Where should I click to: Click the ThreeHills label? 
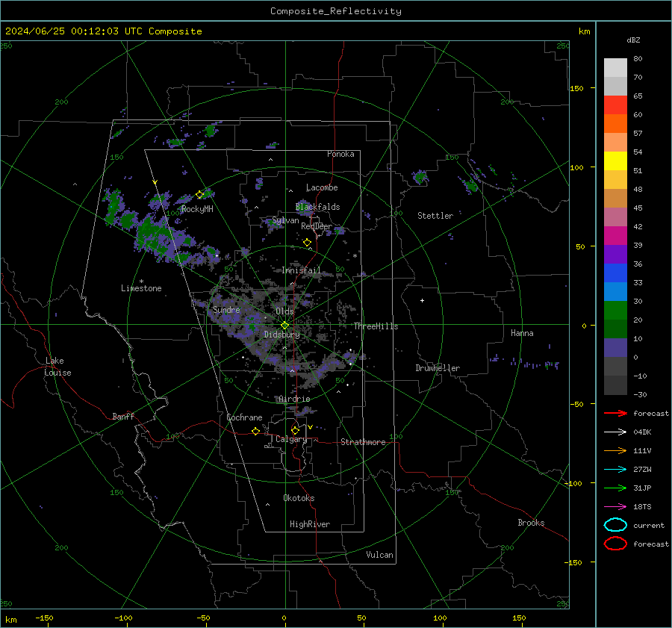coord(376,326)
